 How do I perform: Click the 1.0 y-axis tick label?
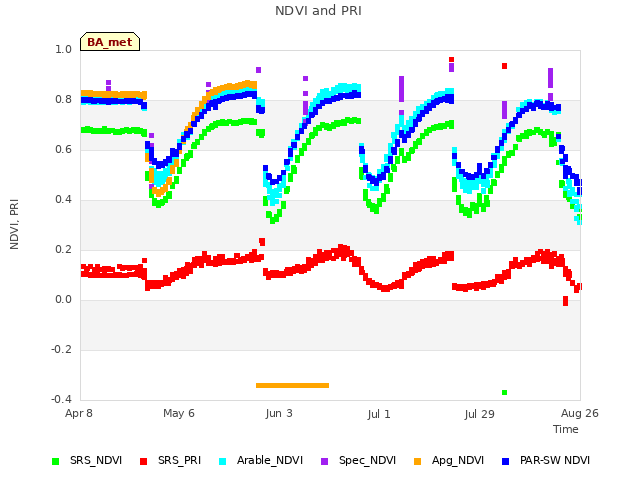(63, 49)
